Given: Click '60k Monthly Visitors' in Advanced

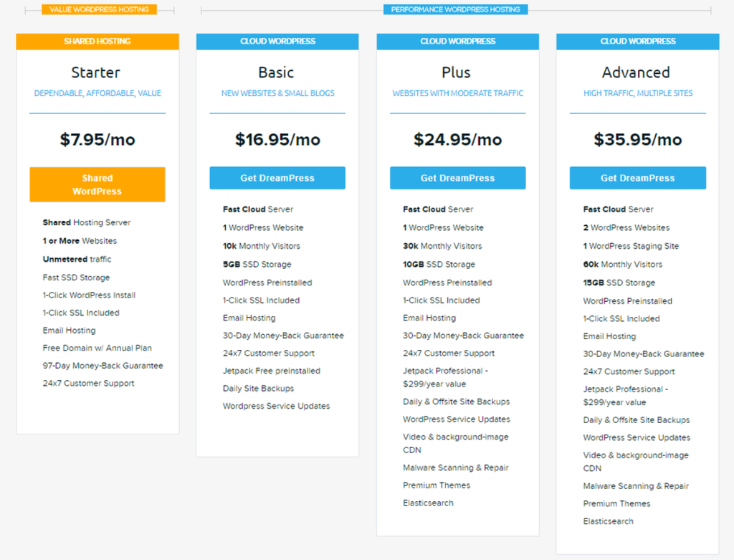Looking at the screenshot, I should (x=623, y=264).
